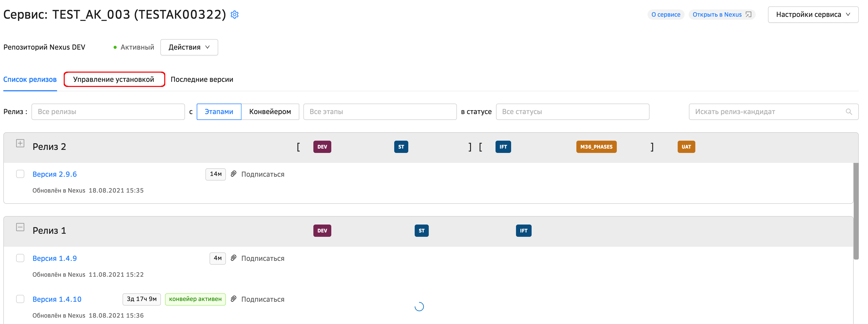Click the M36_PHASES stage badge
The width and height of the screenshot is (868, 324).
(x=596, y=147)
